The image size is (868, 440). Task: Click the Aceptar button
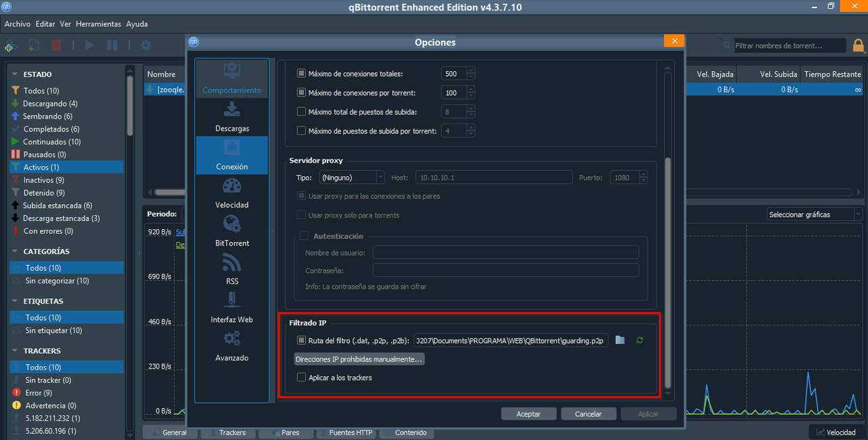(529, 414)
